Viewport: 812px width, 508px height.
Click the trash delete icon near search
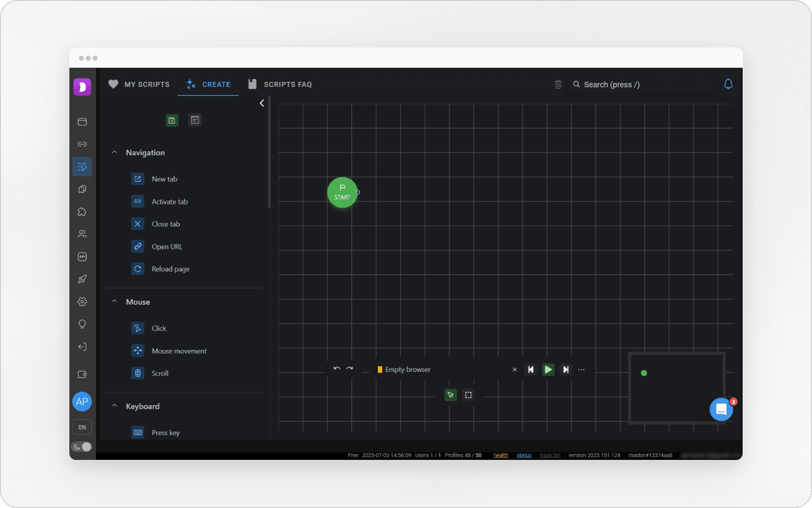click(558, 85)
